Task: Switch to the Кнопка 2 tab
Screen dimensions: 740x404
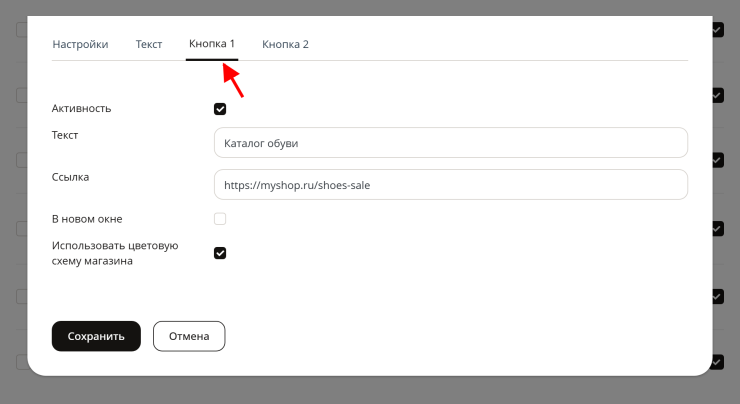Action: coord(285,44)
